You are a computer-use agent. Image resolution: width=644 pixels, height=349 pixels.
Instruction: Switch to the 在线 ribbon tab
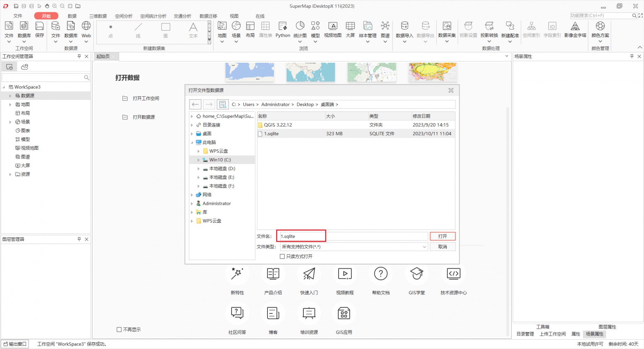coord(260,16)
